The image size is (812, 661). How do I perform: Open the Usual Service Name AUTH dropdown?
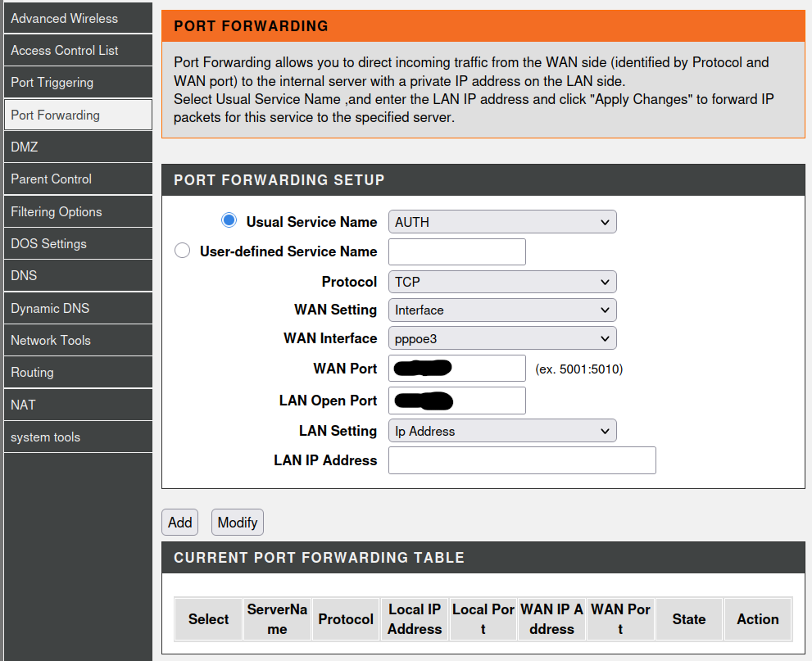[501, 222]
